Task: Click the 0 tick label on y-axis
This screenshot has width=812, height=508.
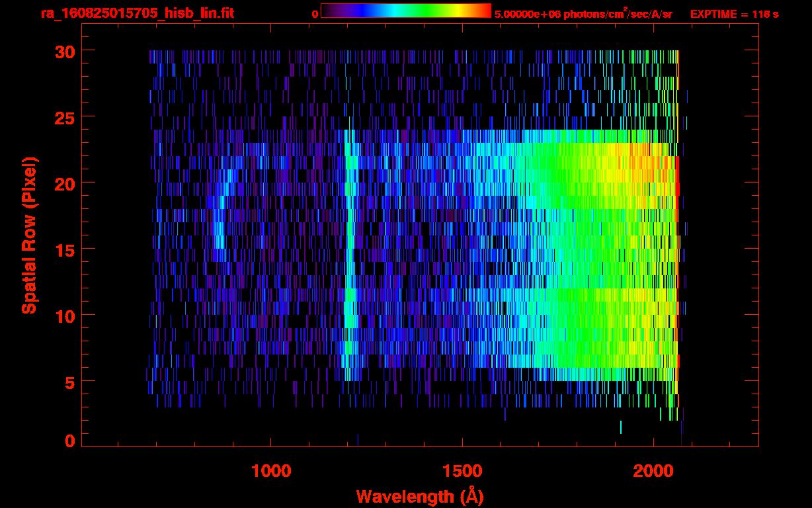Action: [x=70, y=441]
